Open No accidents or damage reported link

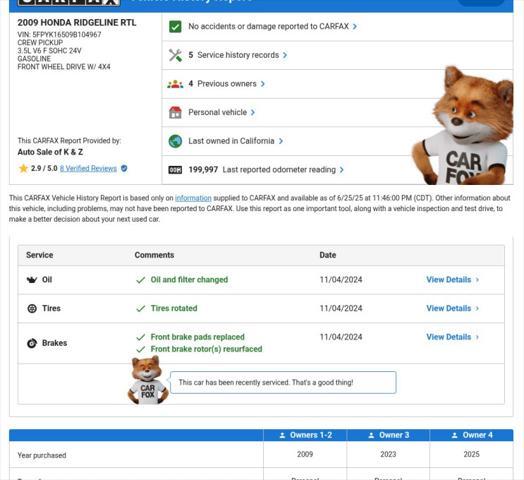268,26
